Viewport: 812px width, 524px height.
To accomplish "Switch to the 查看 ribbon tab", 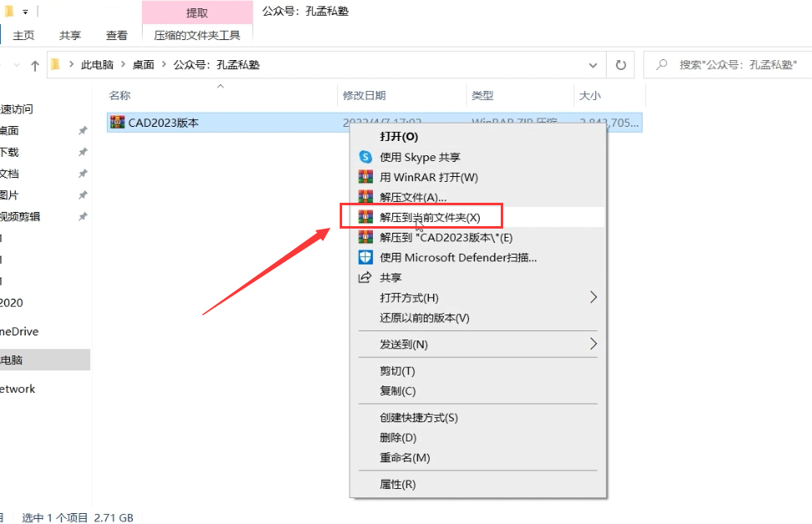I will click(117, 35).
